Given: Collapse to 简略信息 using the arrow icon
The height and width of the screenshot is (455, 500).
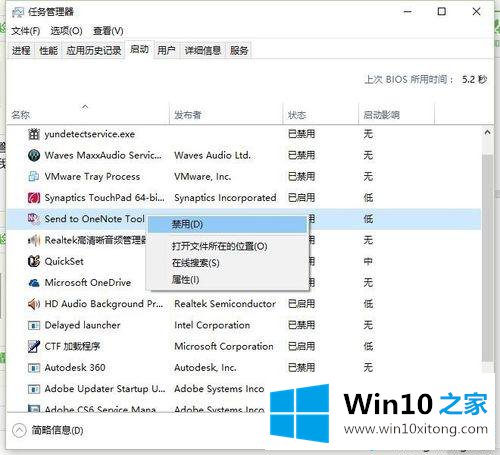Looking at the screenshot, I should (x=19, y=430).
